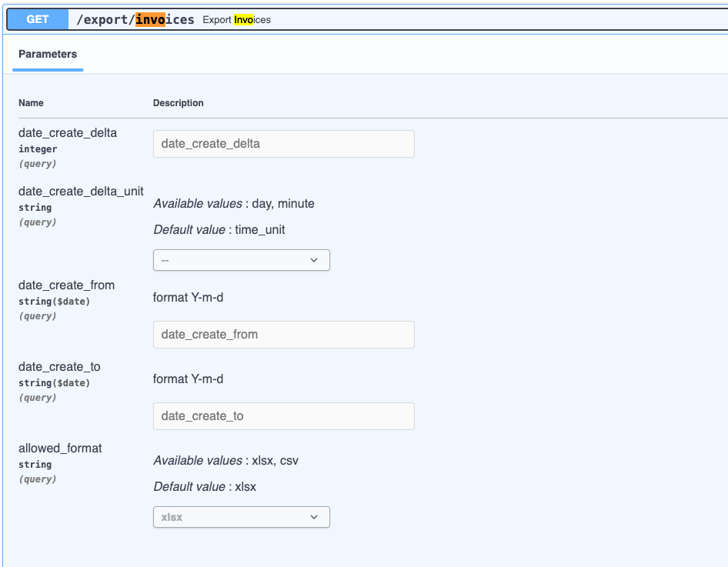Click the allowed_format parameter name label

(60, 448)
